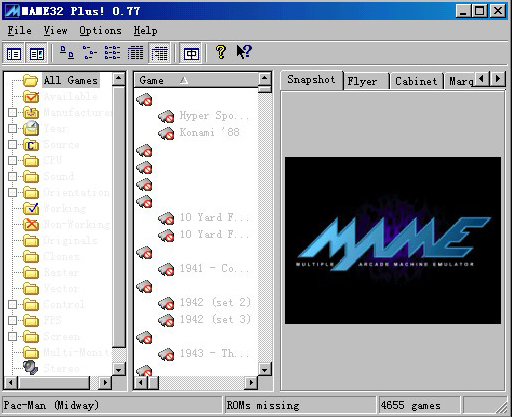This screenshot has width=512, height=417.
Task: Switch to list view
Action: (x=112, y=53)
